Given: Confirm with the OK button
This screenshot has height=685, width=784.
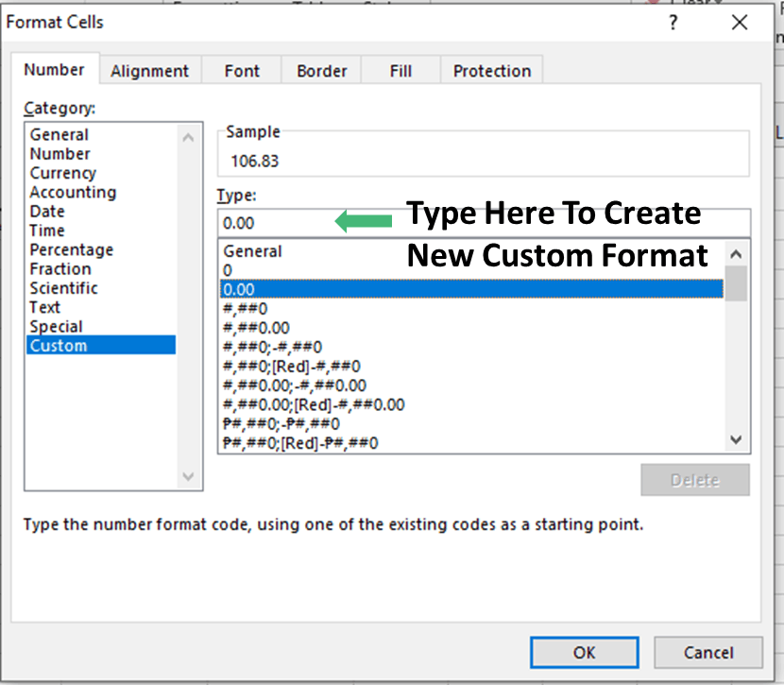Looking at the screenshot, I should click(x=584, y=652).
